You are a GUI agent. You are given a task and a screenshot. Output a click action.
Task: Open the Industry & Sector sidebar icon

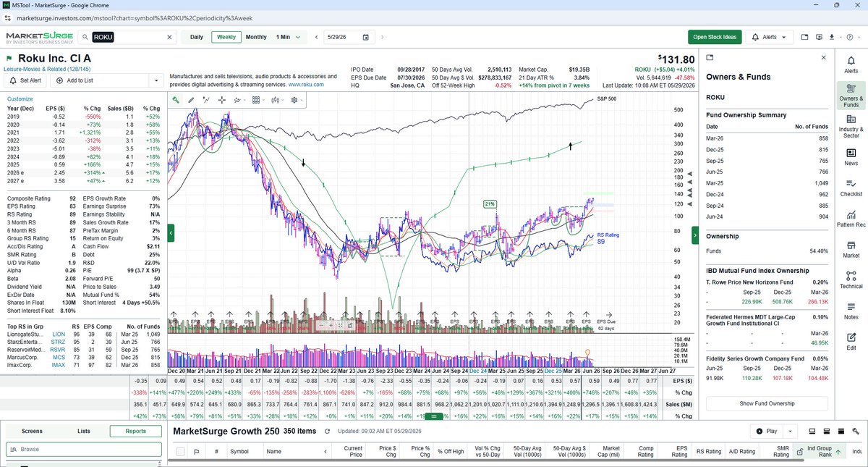click(x=851, y=125)
